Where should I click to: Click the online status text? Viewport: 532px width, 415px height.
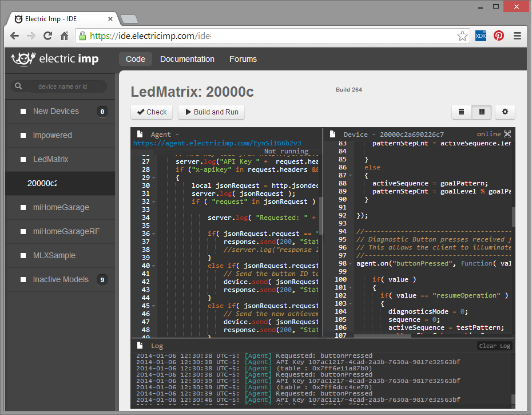tap(489, 134)
